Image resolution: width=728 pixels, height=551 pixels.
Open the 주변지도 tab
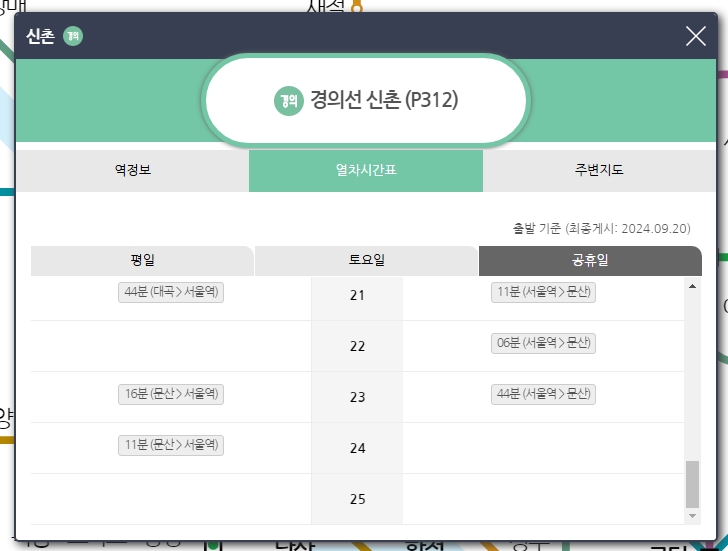(599, 170)
